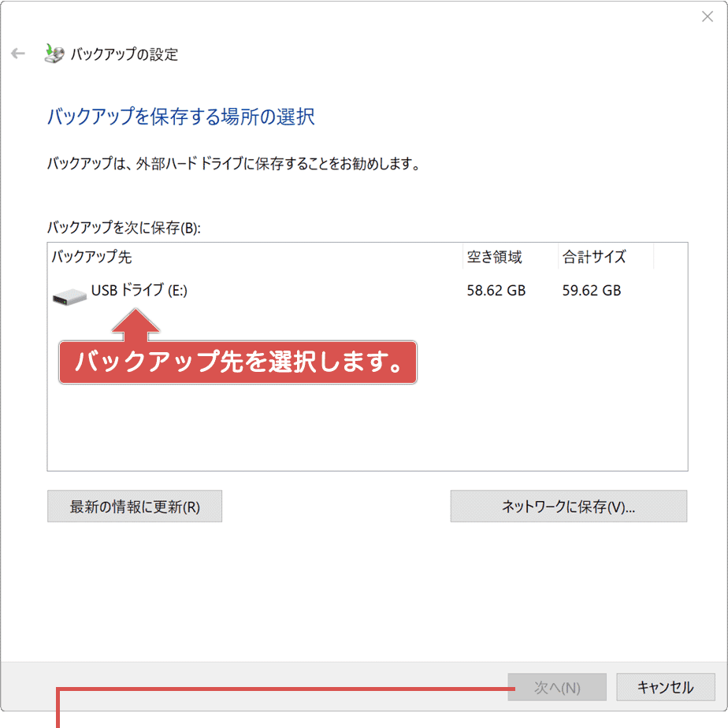Click the 次へ(N) button
This screenshot has width=728, height=728.
click(x=557, y=687)
